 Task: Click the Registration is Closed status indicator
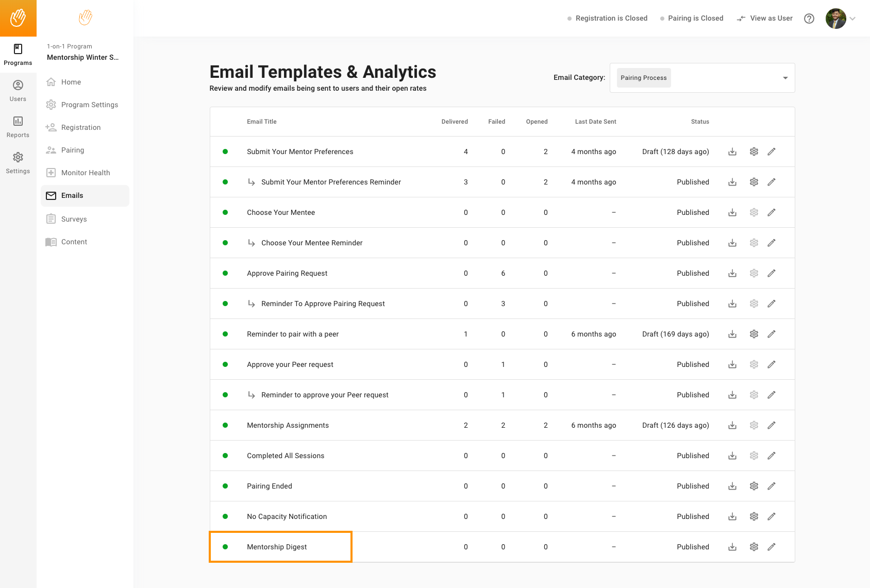tap(607, 19)
